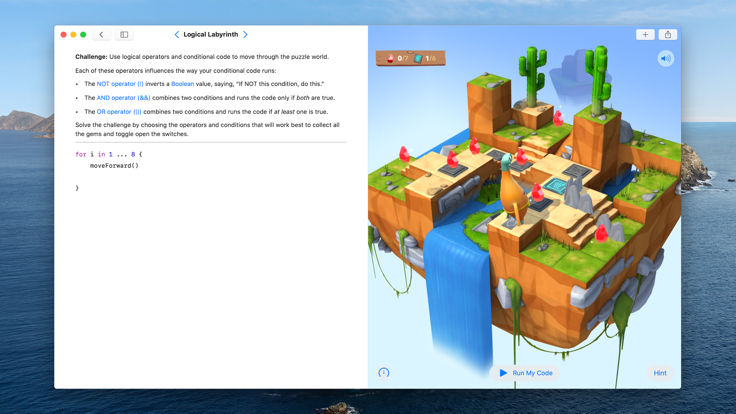Toggle the sidebar panel icon

point(124,35)
